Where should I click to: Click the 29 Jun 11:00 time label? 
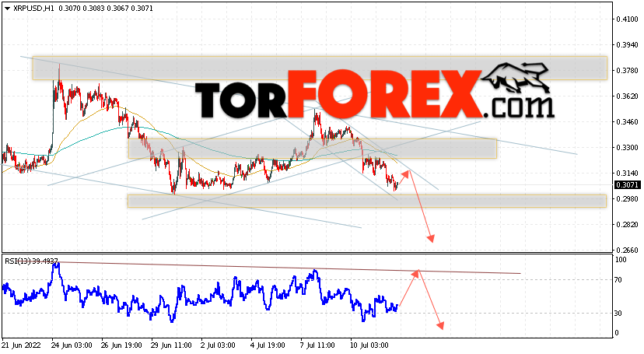point(171,345)
